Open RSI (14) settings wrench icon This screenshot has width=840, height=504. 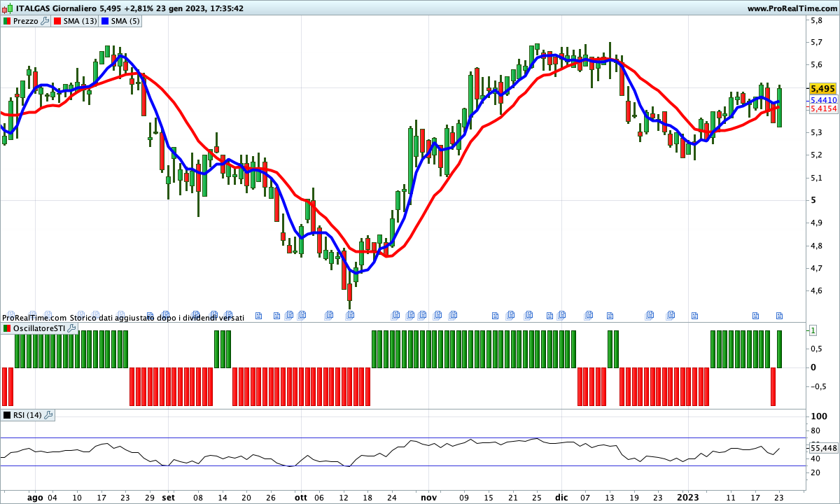(48, 415)
